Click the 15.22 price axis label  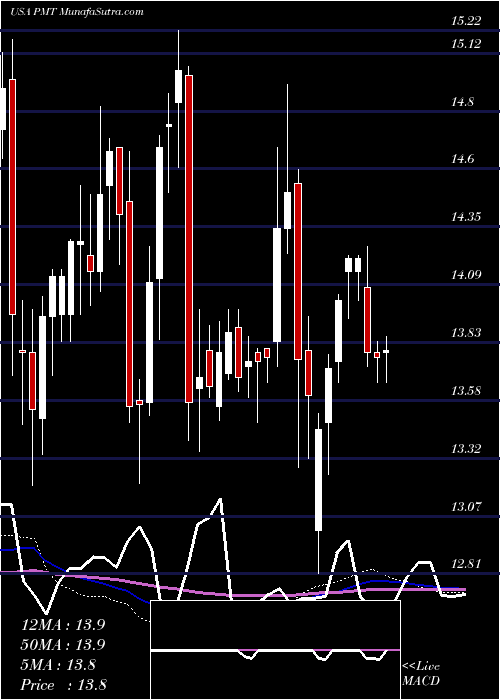point(466,21)
